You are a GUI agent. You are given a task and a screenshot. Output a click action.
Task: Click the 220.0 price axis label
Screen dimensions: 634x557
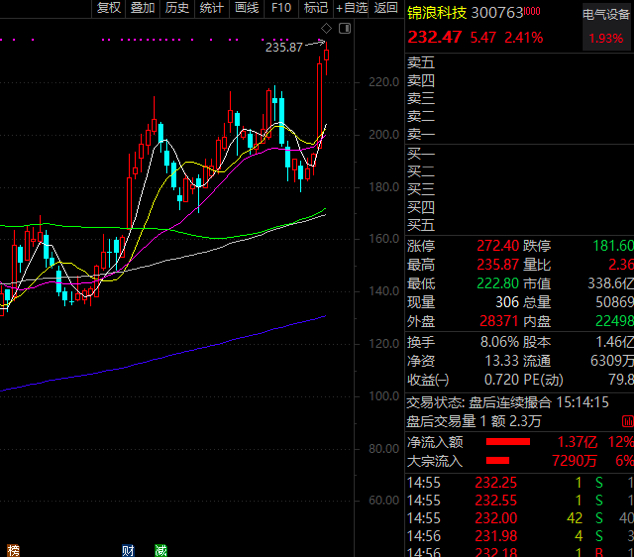tap(384, 82)
